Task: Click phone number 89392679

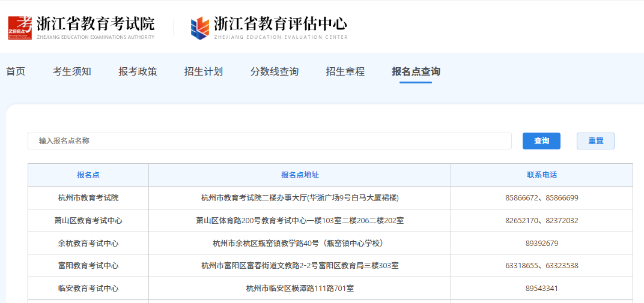Action: tap(542, 244)
